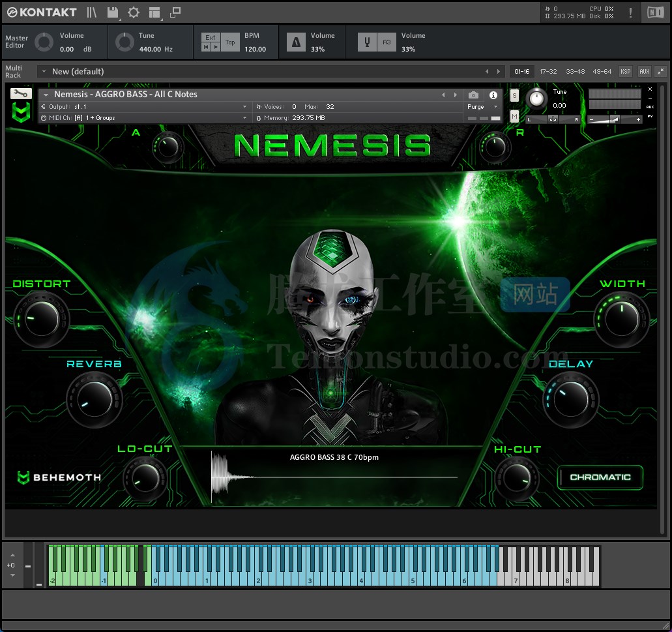This screenshot has width=672, height=632.
Task: Open the reference tone A3 note selector
Action: click(387, 42)
